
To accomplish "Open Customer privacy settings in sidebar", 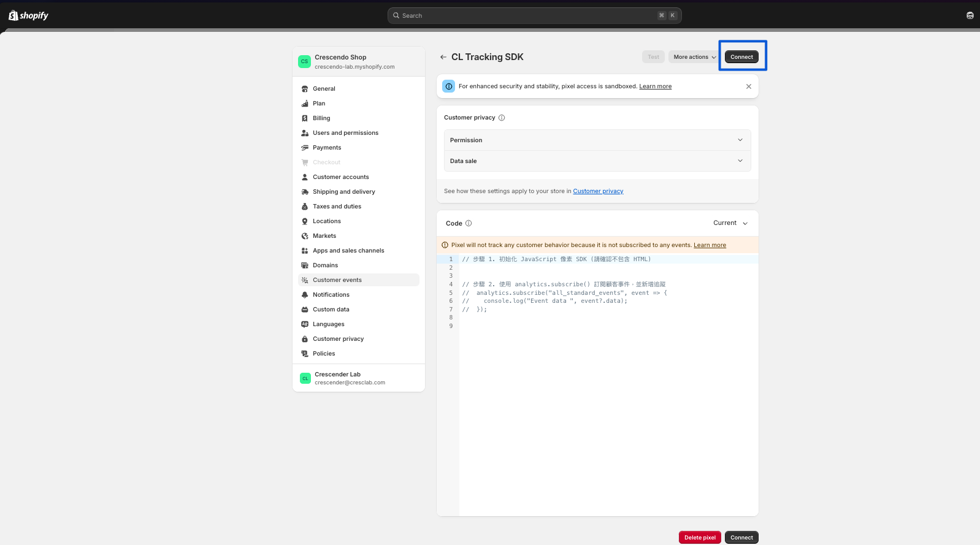I will pyautogui.click(x=338, y=339).
